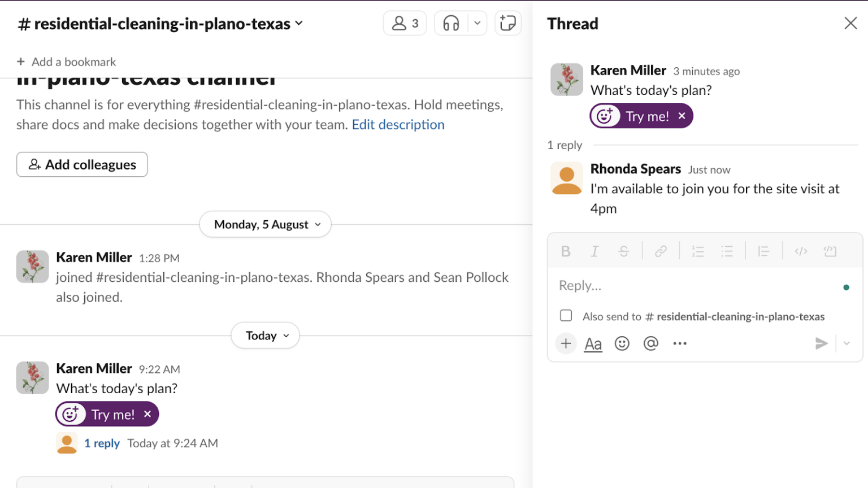This screenshot has height=488, width=868.
Task: Open the channel canvas icon
Action: coord(507,23)
